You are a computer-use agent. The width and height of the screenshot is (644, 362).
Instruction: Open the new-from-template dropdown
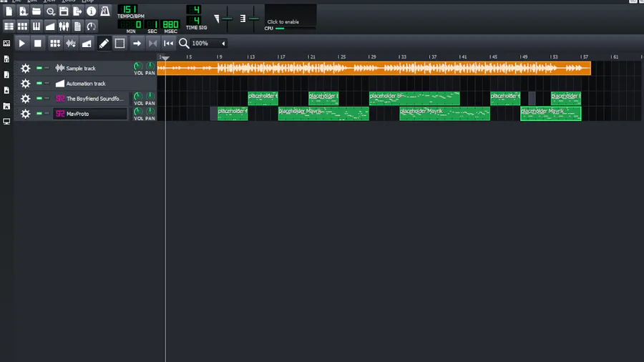23,11
